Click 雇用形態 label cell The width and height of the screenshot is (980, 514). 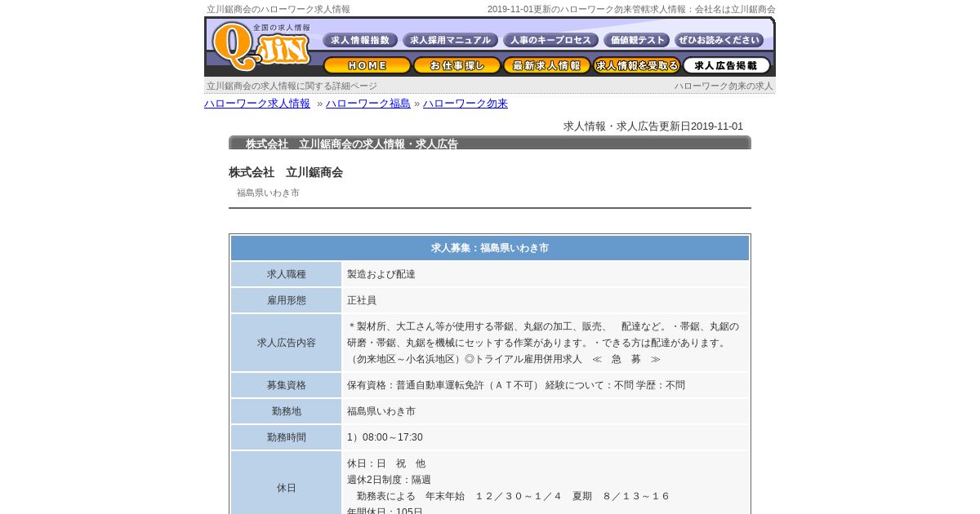coord(286,300)
